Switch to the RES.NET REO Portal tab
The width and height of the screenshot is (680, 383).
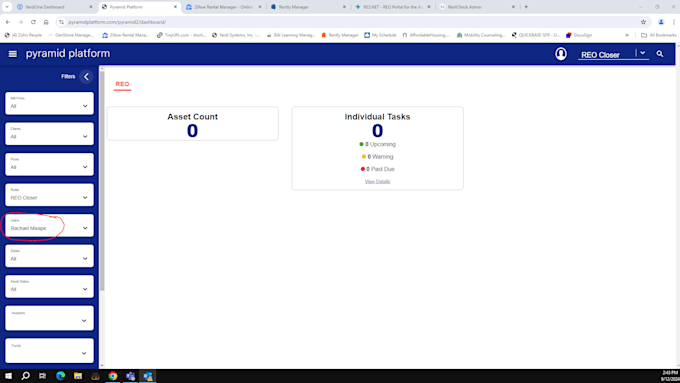pos(392,7)
